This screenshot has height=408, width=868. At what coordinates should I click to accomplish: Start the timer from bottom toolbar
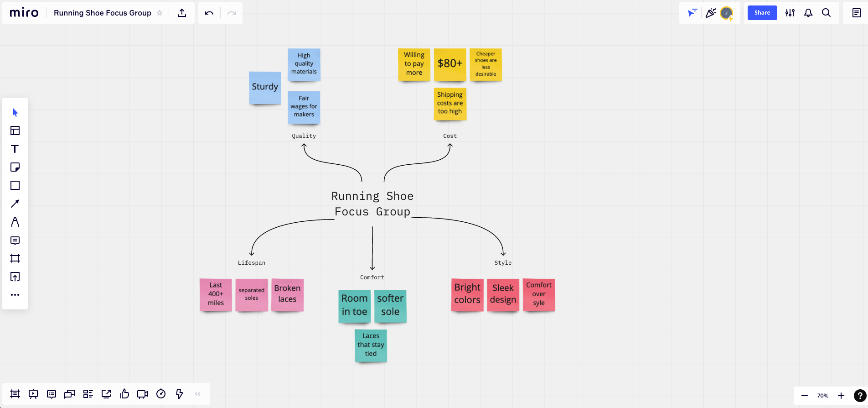tap(161, 394)
